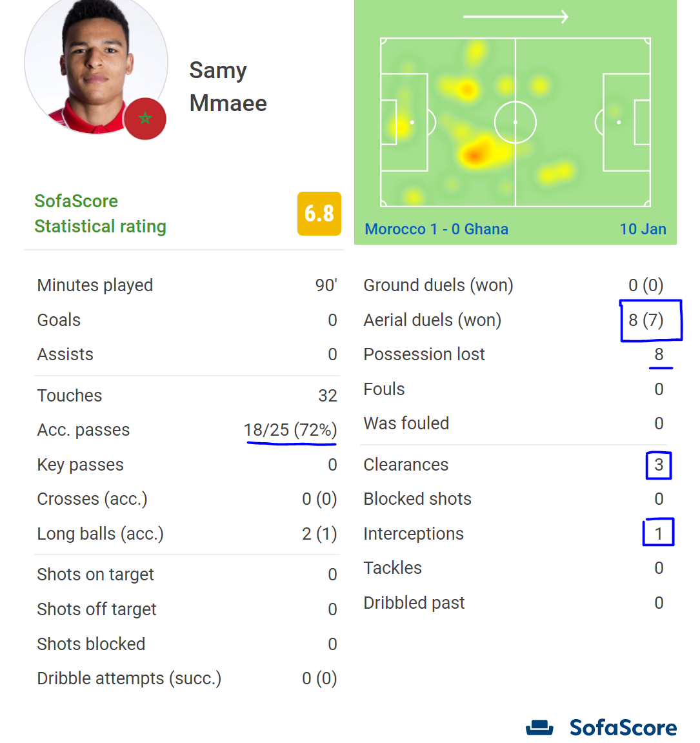Click the Minutes played label
This screenshot has width=700, height=743.
point(95,285)
